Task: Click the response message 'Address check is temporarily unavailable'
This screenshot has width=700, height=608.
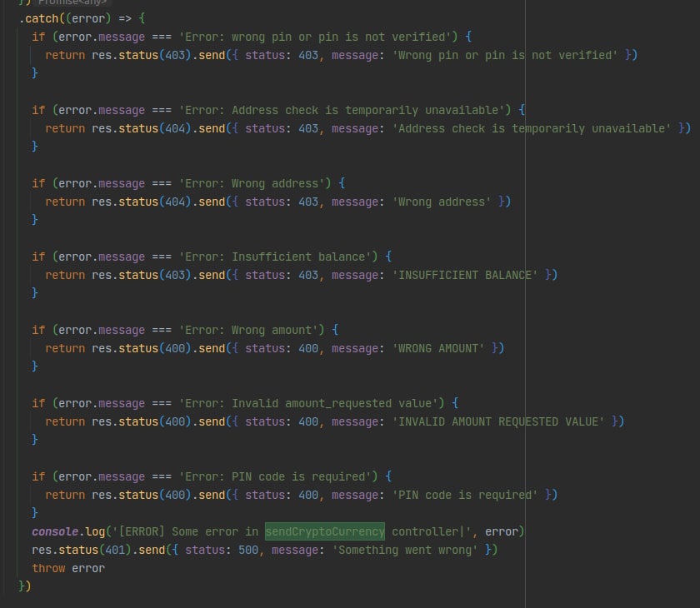Action: click(x=532, y=128)
